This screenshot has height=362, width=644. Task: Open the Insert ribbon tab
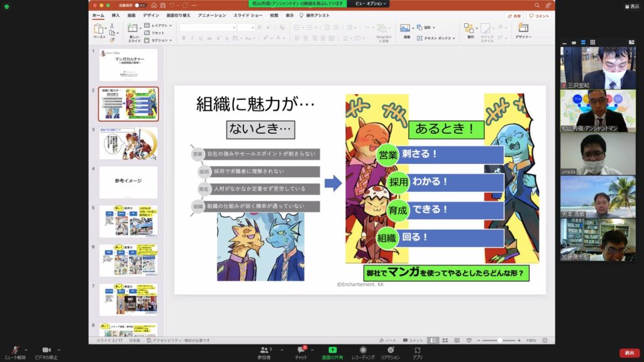click(116, 15)
